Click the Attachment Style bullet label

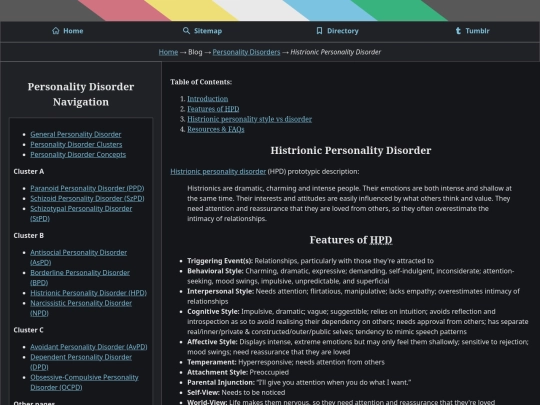(217, 372)
